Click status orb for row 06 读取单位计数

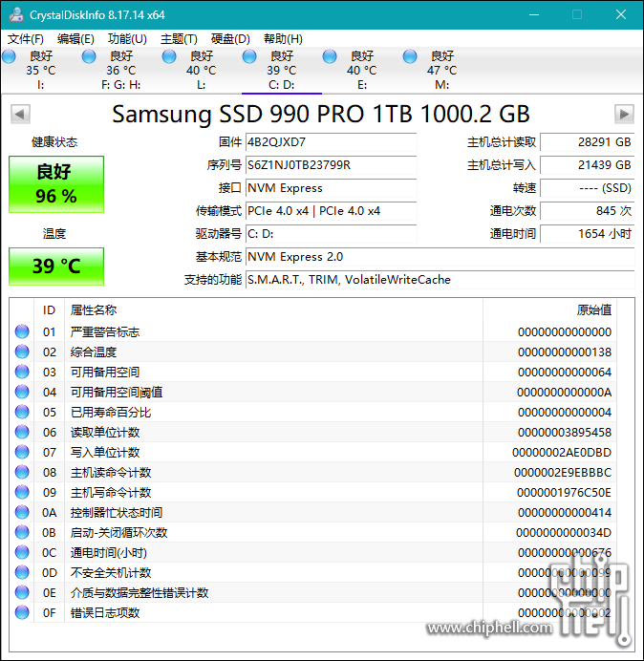[22, 432]
